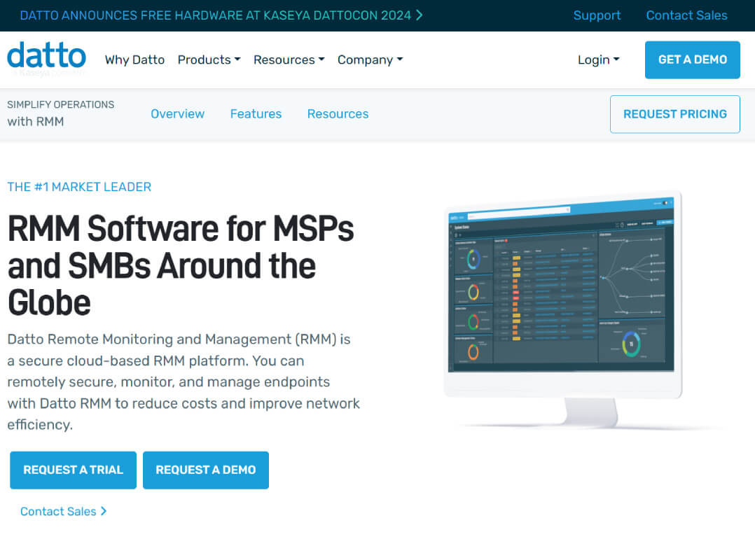Click the REQUEST A DEMO button
This screenshot has height=560, width=755.
pyautogui.click(x=206, y=470)
